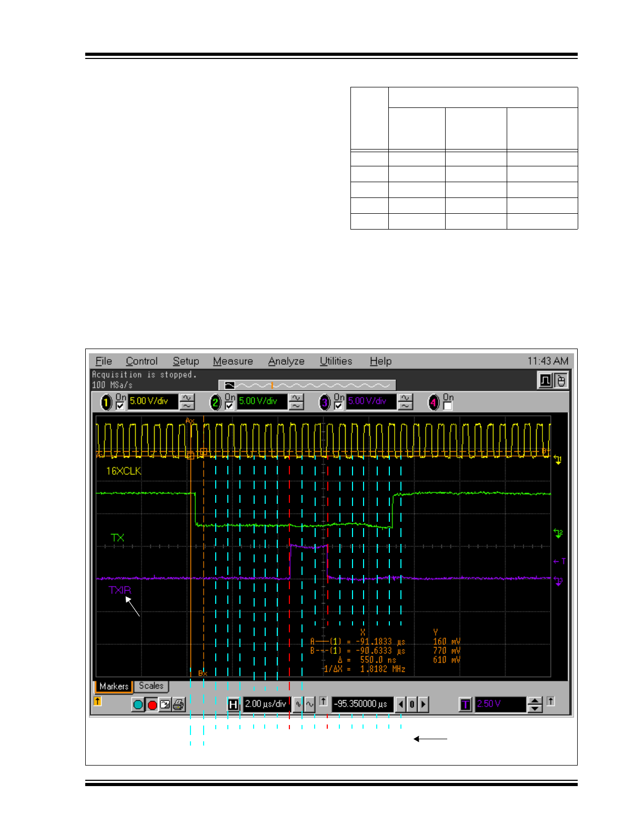Click the zero position button

pyautogui.click(x=412, y=704)
